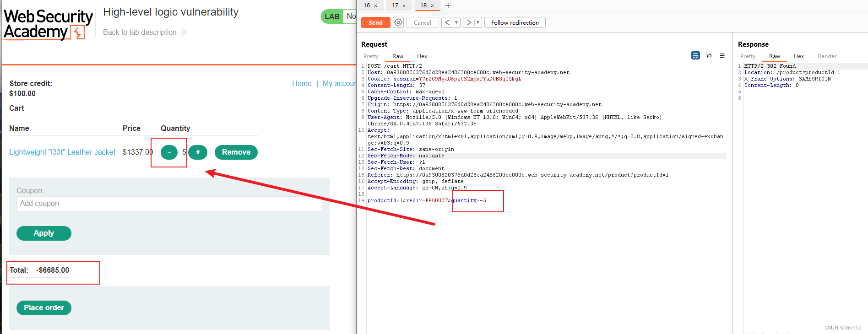Decrease jacket quantity with minus button
The height and width of the screenshot is (334, 868).
[x=169, y=152]
